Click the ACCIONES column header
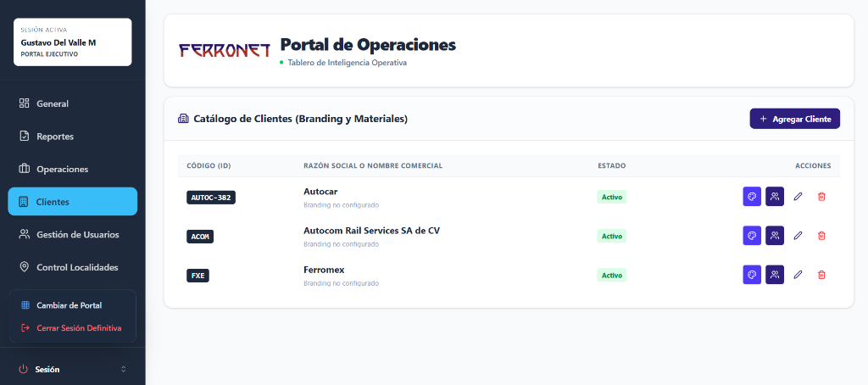This screenshot has height=385, width=868. click(x=813, y=165)
